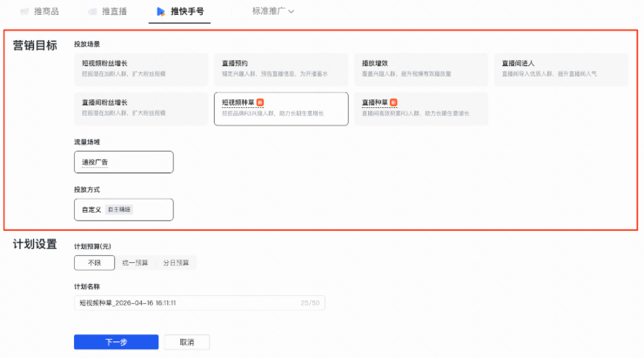Expand the 标准推广 dropdown chevron
644x358 pixels.
click(292, 11)
